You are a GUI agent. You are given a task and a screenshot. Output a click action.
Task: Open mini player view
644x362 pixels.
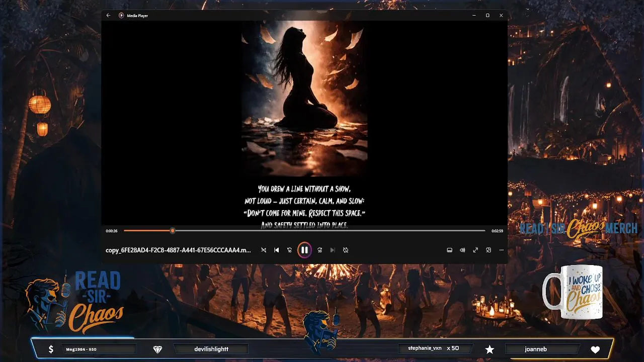[x=489, y=250]
